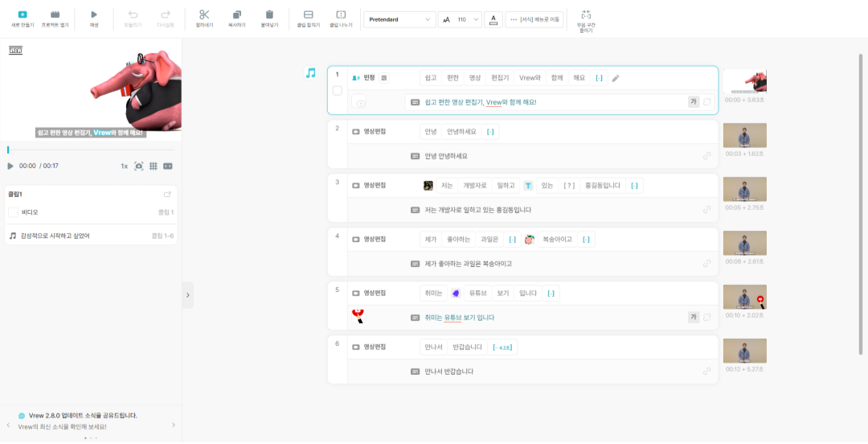Select the 잘라내기 scissors tool
Image resolution: width=868 pixels, height=444 pixels.
click(204, 14)
